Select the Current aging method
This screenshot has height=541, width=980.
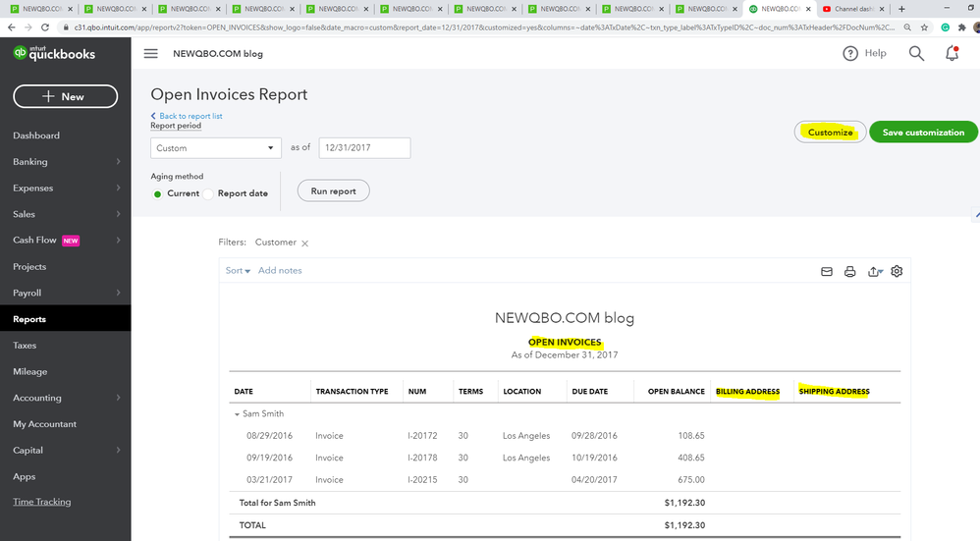[x=157, y=193]
